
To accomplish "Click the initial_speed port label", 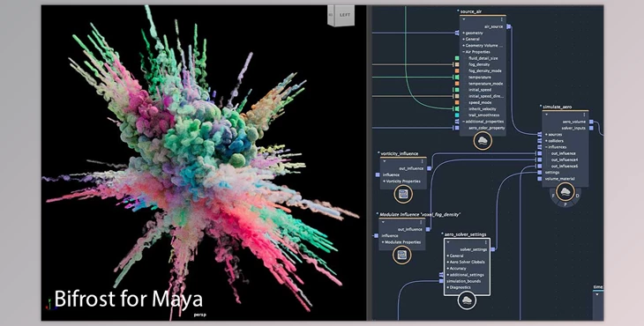I will 480,90.
